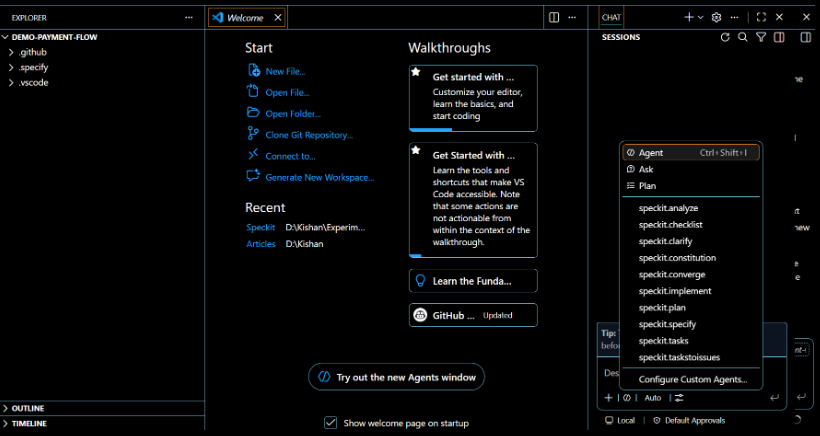Viewport: 820px width, 436px height.
Task: Open the new chat dropdown chevron
Action: click(x=701, y=17)
